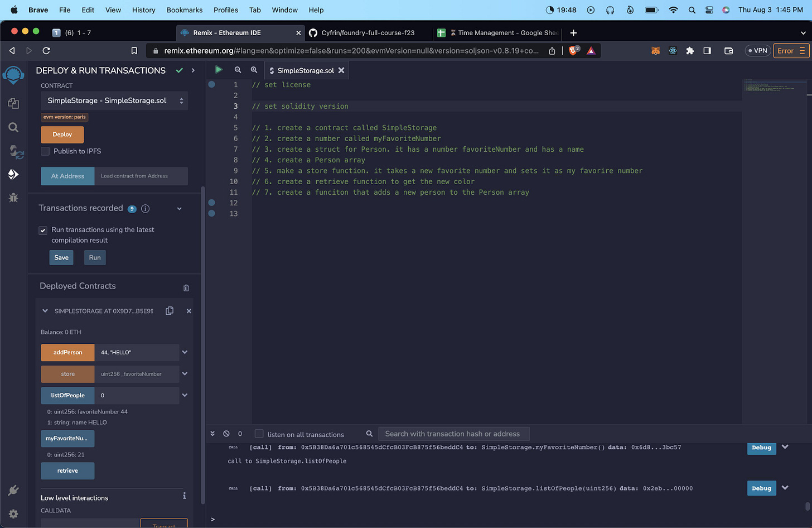Click Debug for the myFavoriteNumber call
This screenshot has width=812, height=528.
point(761,448)
